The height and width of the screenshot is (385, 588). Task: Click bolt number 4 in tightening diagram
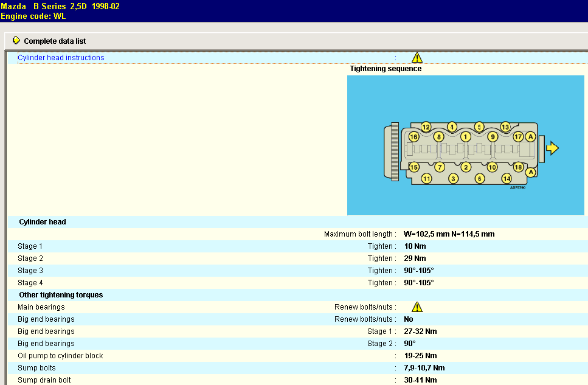(452, 127)
